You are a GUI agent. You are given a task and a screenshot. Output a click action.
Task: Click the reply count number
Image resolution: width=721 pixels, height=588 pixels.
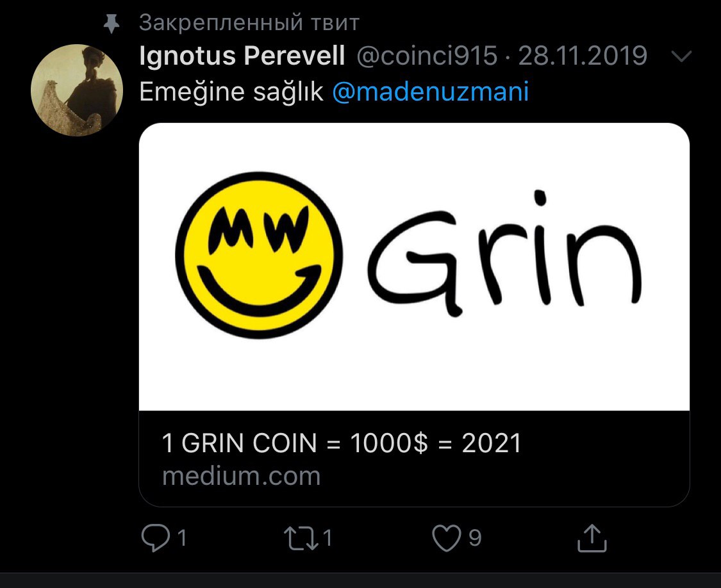click(x=182, y=538)
